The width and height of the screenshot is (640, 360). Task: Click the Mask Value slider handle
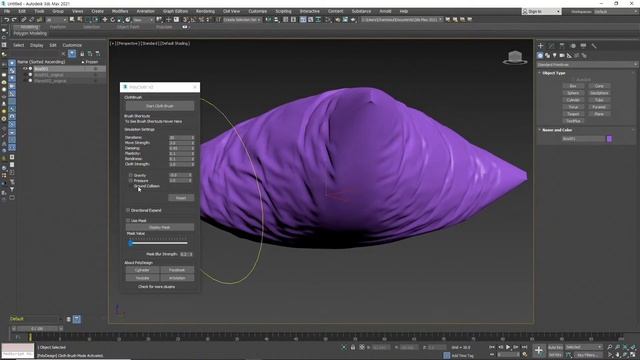131,243
